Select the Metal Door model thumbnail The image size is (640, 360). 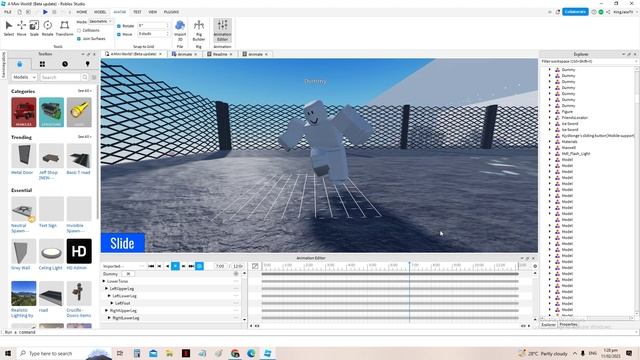tap(24, 156)
